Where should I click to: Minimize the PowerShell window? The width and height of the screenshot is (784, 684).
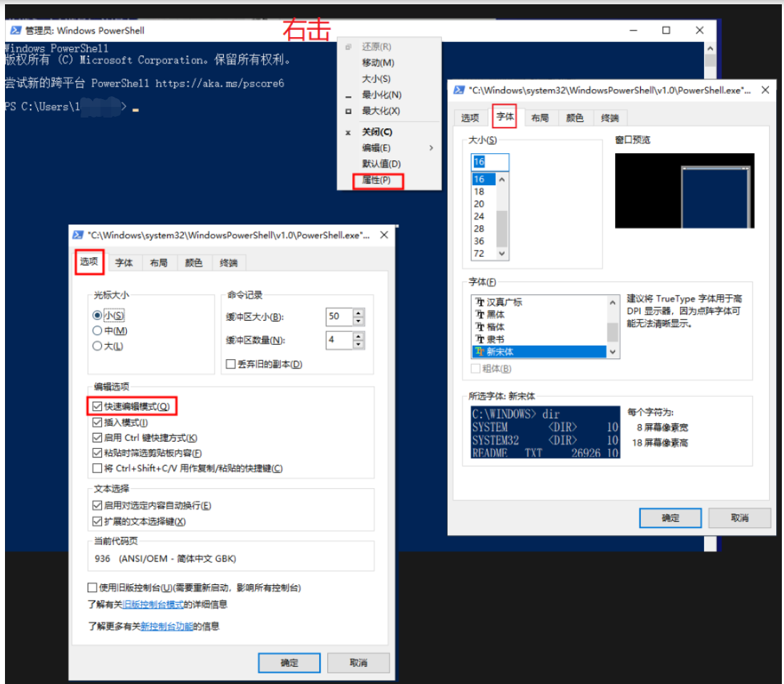(x=633, y=31)
